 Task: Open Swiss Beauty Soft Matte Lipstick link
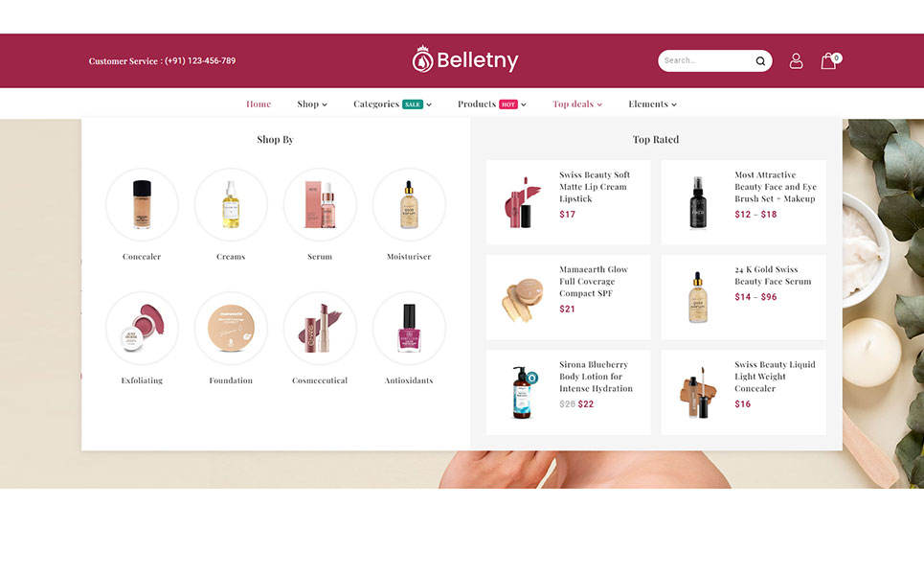coord(595,186)
